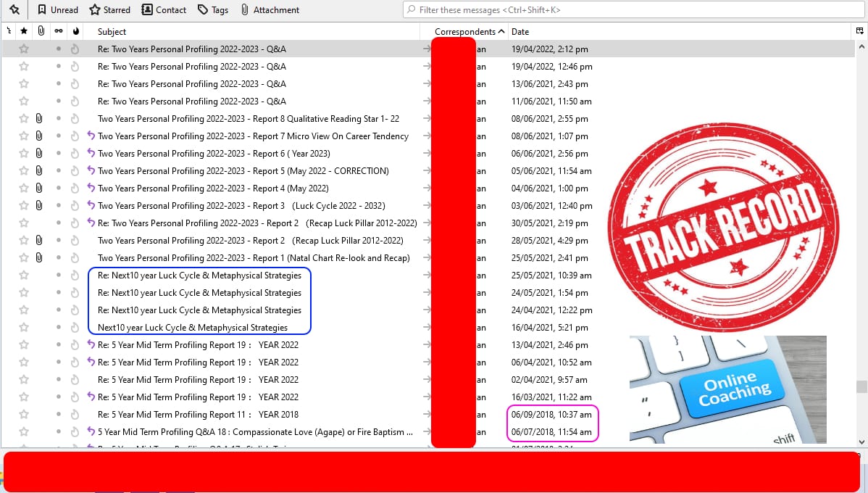Toggle the Starred quick filter
The width and height of the screenshot is (868, 493).
tap(109, 10)
